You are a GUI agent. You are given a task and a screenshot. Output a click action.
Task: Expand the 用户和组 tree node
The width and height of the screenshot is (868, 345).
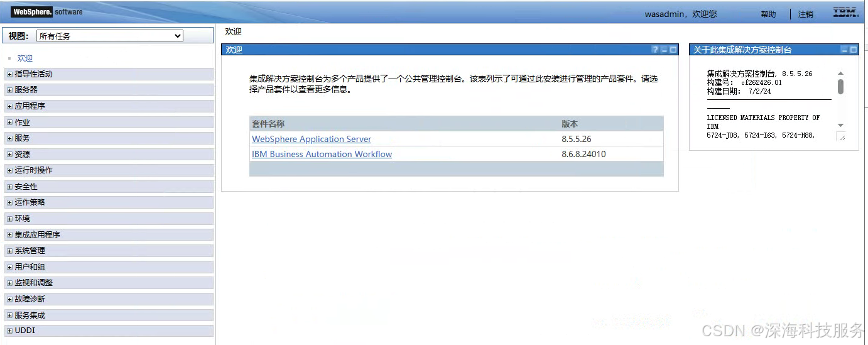(9, 267)
